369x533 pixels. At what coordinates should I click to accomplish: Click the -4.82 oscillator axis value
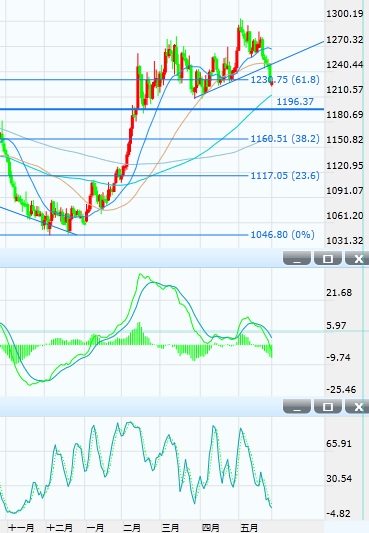click(338, 513)
